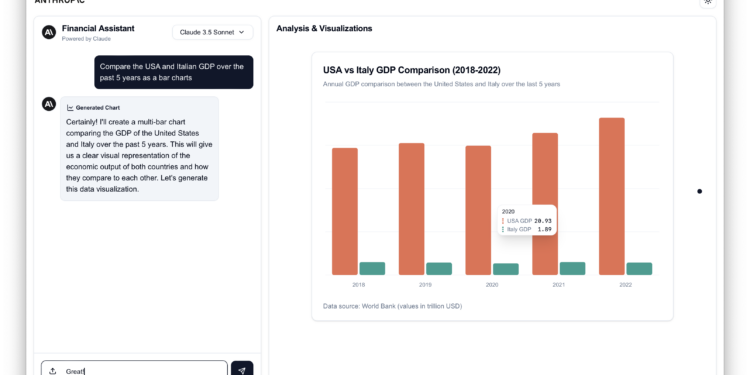Click the dropdown chevron next to Claude 3.5 Sonnet

tap(242, 32)
